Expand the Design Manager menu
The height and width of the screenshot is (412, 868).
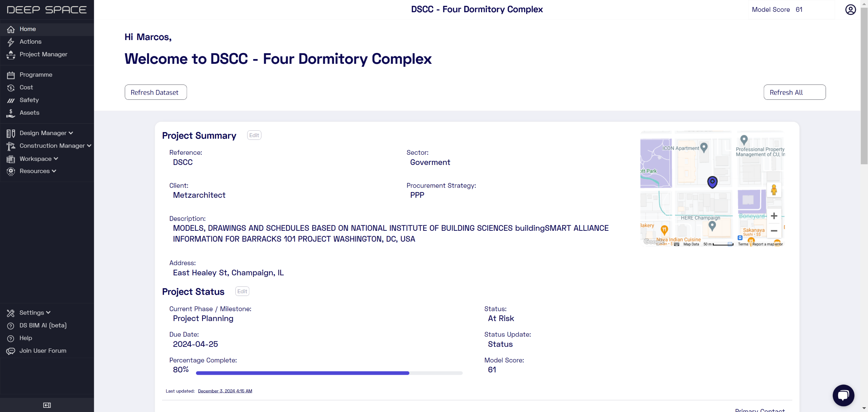(46, 133)
